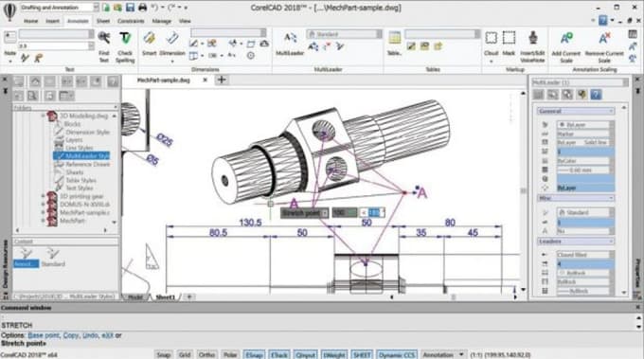Save the drawing with the floppy icon

point(130,8)
